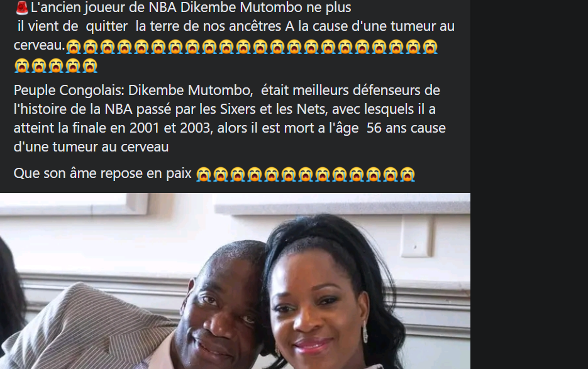
Task: Click the woman's drop earring in the photo
Action: tap(365, 332)
